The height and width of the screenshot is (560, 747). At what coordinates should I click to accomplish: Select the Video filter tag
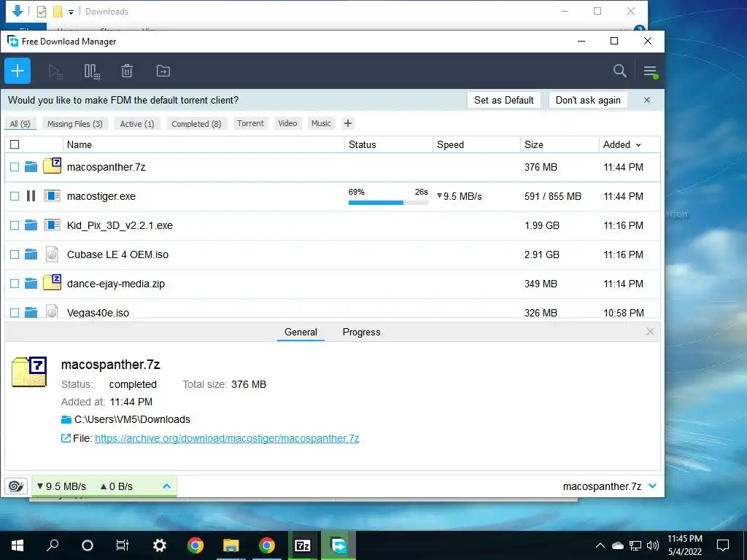(x=287, y=123)
